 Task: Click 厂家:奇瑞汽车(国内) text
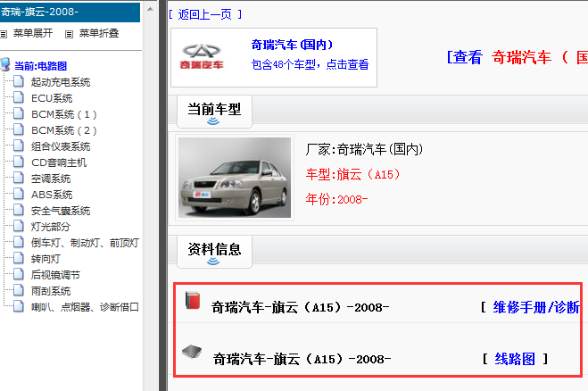(365, 149)
